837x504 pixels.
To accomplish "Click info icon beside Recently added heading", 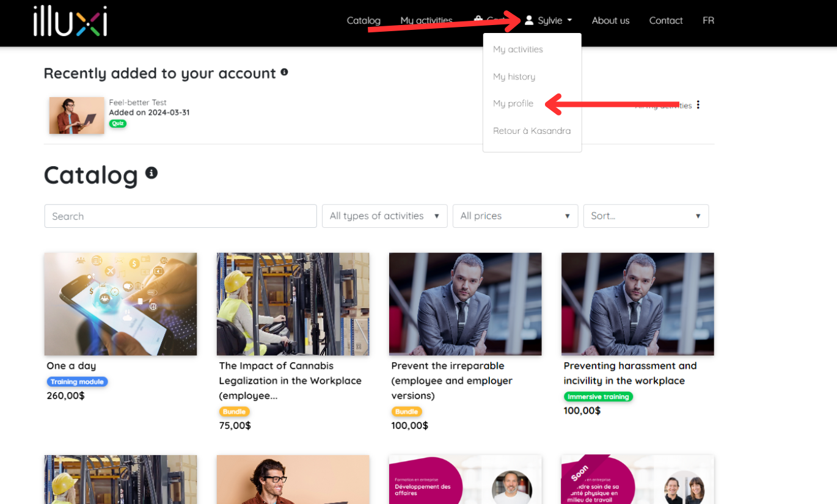I will [284, 72].
